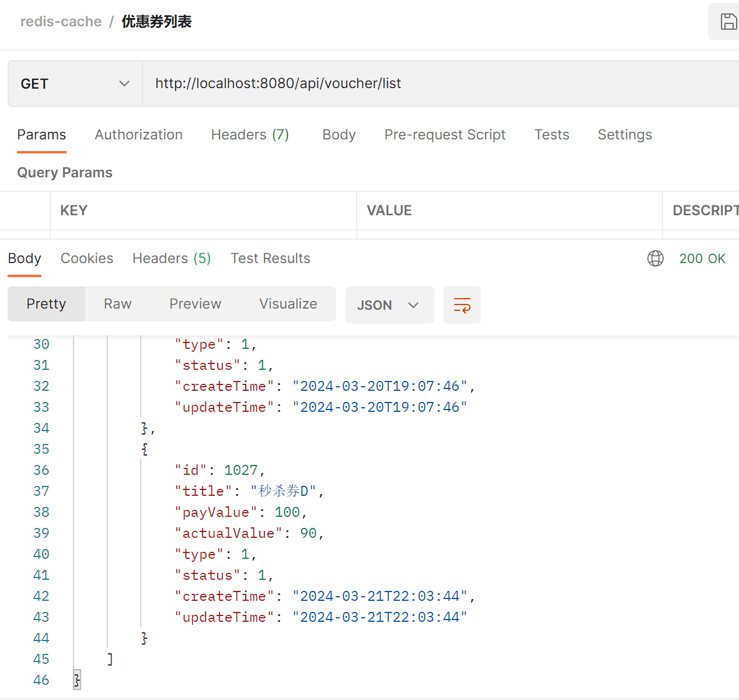Click updateTime value 2024-03-21T22:03:44

click(380, 617)
